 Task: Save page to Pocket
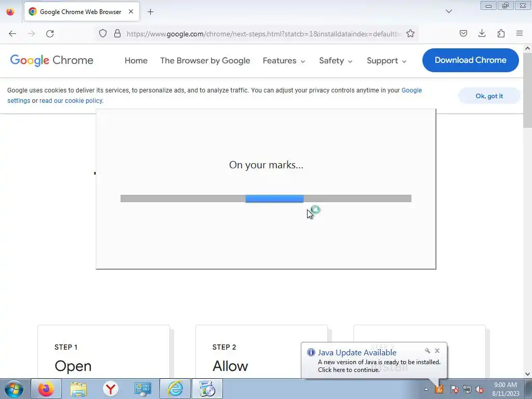pos(463,33)
